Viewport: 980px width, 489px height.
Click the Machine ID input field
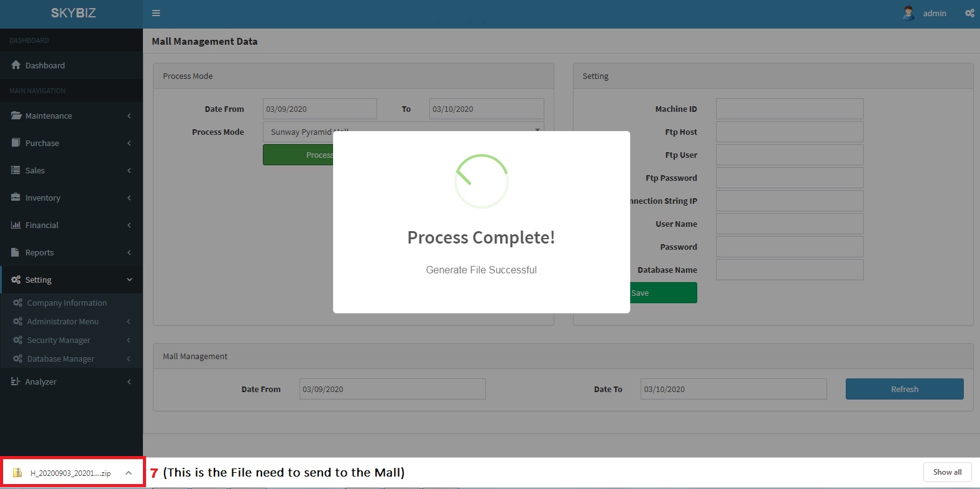coord(789,109)
